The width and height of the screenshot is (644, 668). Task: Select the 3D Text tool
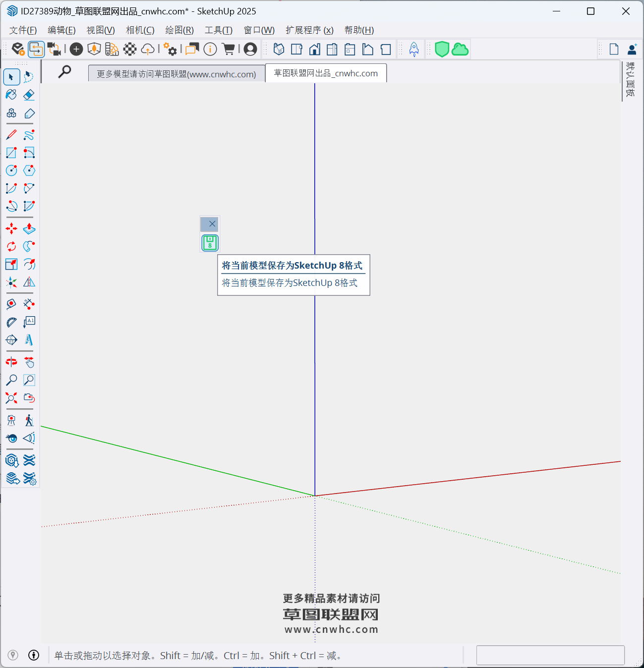(29, 340)
